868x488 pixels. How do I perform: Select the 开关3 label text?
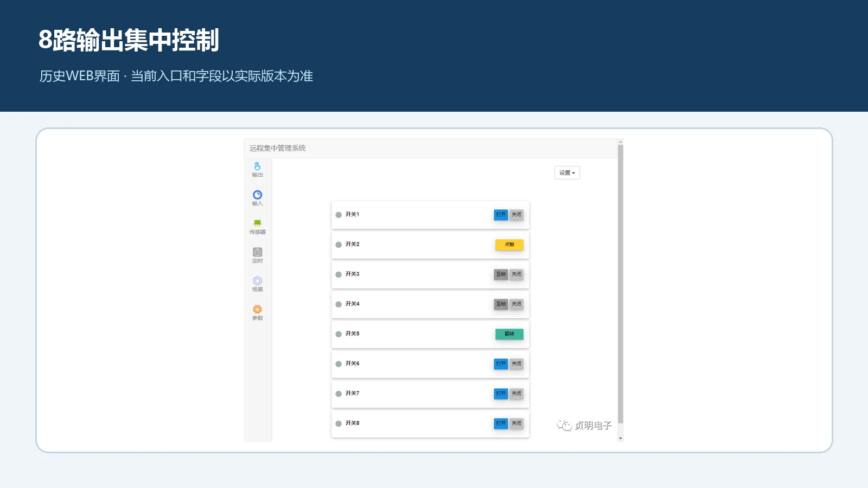[x=352, y=274]
